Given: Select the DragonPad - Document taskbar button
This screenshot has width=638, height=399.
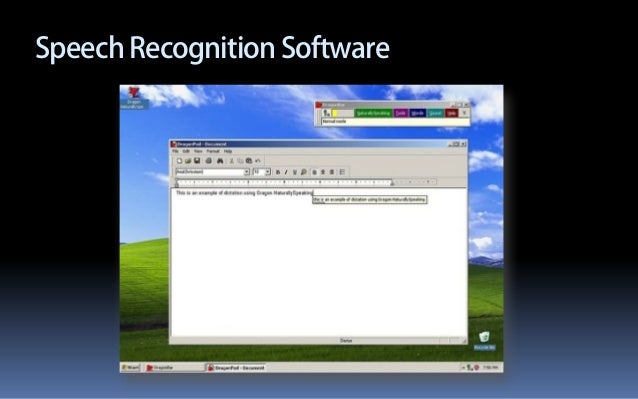Looking at the screenshot, I should coord(236,368).
